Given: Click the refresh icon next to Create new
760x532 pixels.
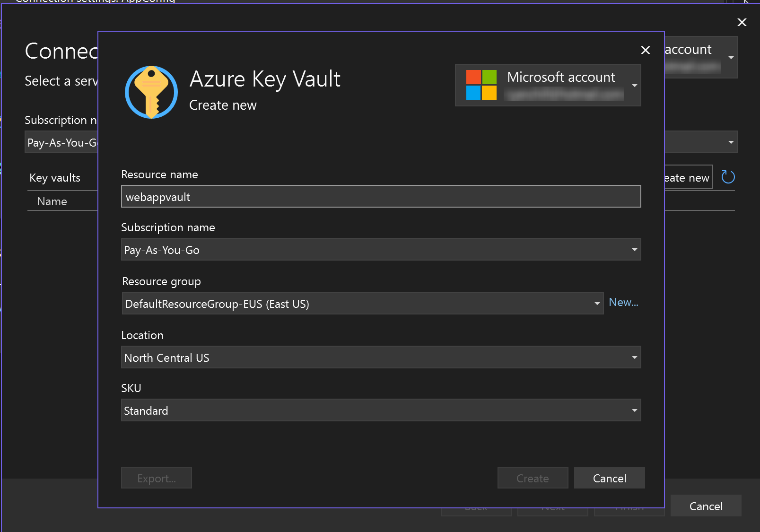Looking at the screenshot, I should click(728, 177).
